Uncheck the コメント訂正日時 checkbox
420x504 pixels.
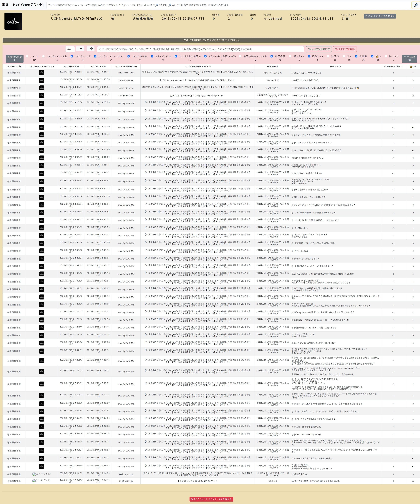click(x=152, y=56)
